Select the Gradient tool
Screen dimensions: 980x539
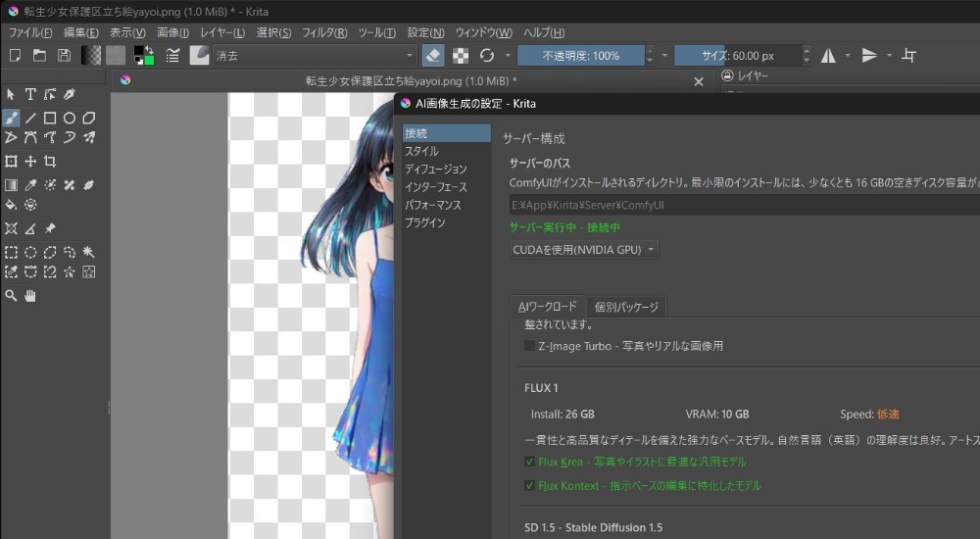coord(11,185)
